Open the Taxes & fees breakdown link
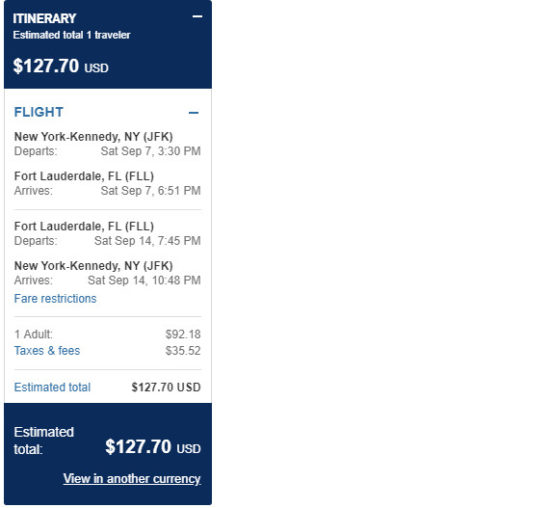The height and width of the screenshot is (508, 550). (47, 350)
